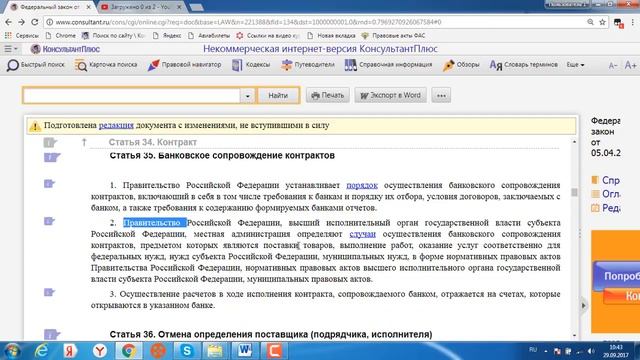The height and width of the screenshot is (360, 640).
Task: Click the Попроб button in orange banner
Action: [617, 276]
